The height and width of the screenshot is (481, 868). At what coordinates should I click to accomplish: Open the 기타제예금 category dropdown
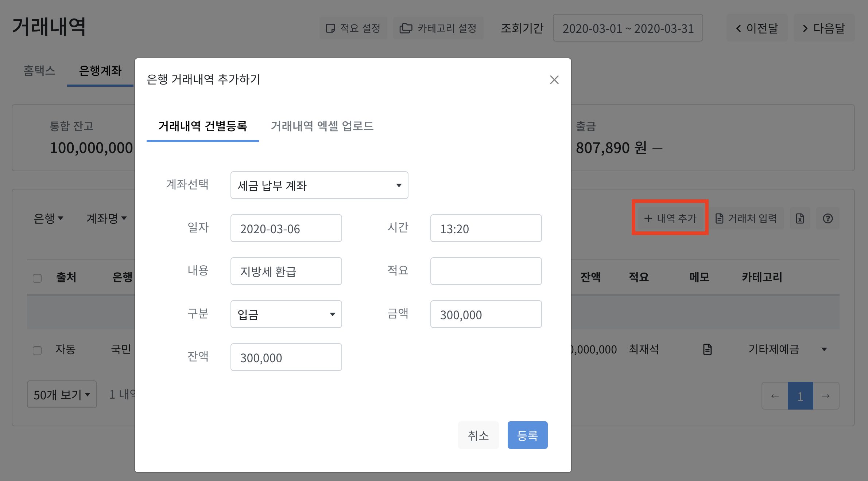787,349
